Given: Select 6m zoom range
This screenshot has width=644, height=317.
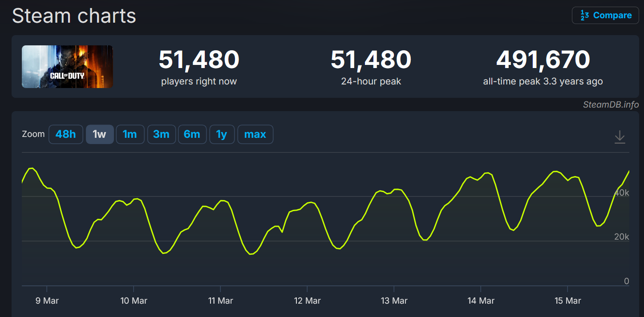Looking at the screenshot, I should 192,134.
